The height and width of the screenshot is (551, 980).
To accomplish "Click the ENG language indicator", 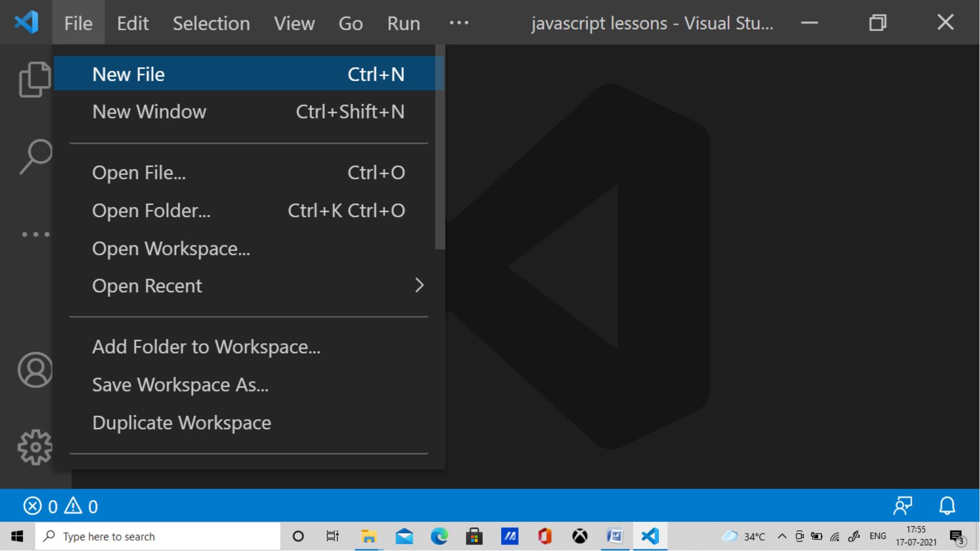I will pos(878,536).
